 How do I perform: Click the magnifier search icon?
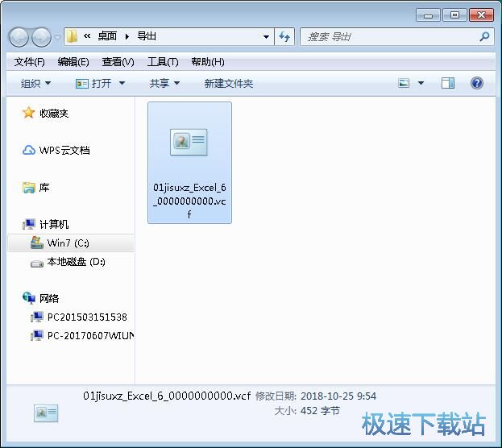(x=485, y=36)
